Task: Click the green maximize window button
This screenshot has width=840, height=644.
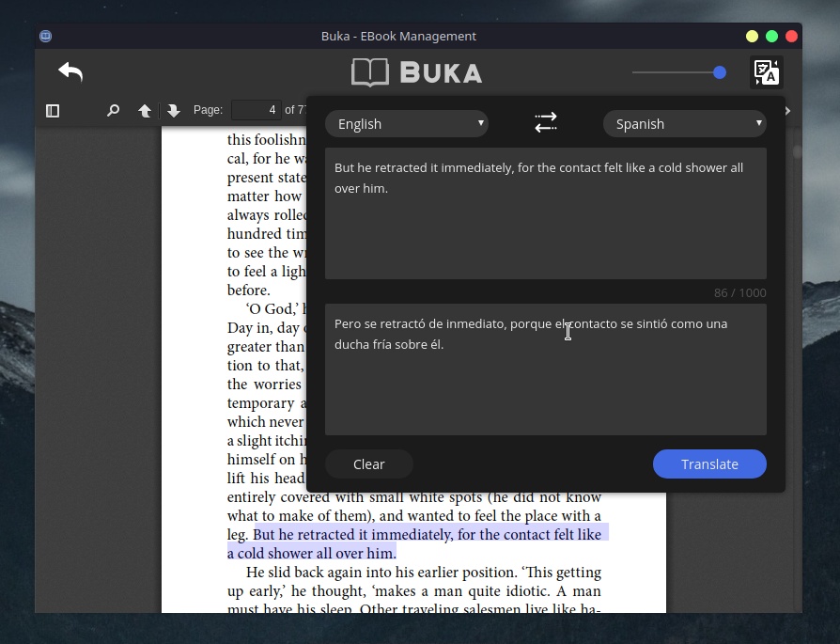Action: [x=771, y=37]
